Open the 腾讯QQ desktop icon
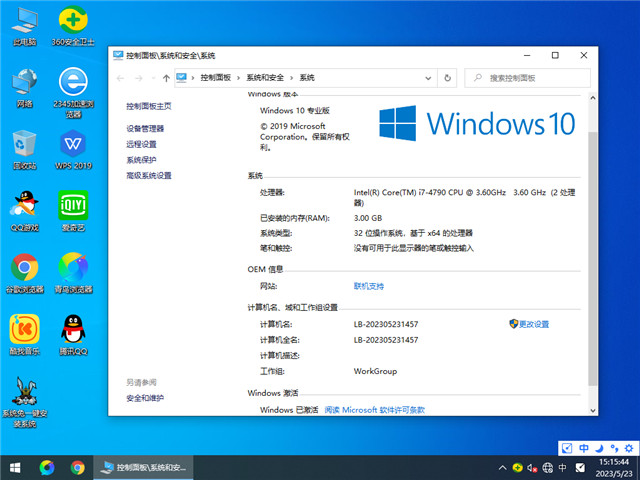This screenshot has height=480, width=640. pos(73,335)
